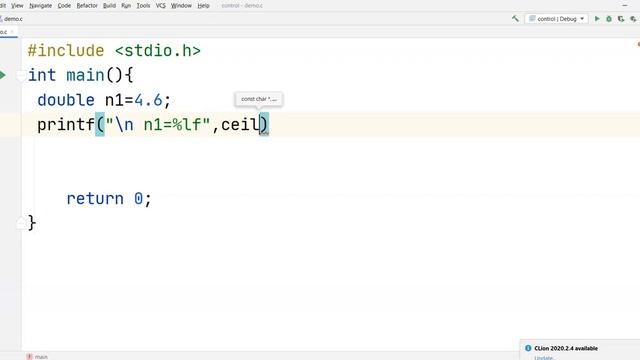Start debugging with the bug icon

click(x=609, y=19)
